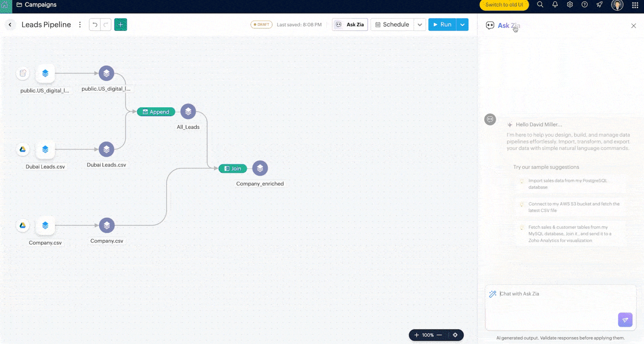Toggle the Ask Zia panel button
This screenshot has height=344, width=644.
pyautogui.click(x=350, y=24)
